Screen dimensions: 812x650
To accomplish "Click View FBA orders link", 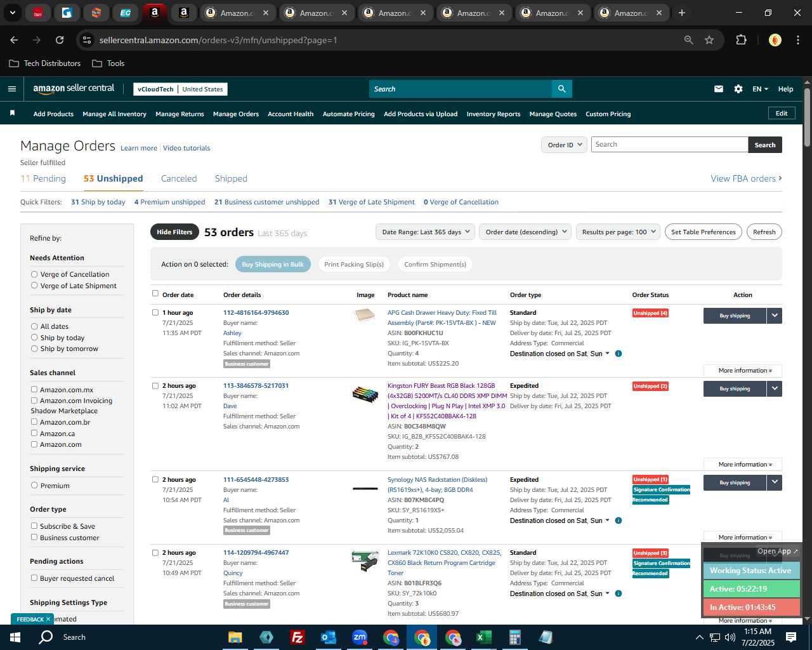I will pyautogui.click(x=746, y=178).
